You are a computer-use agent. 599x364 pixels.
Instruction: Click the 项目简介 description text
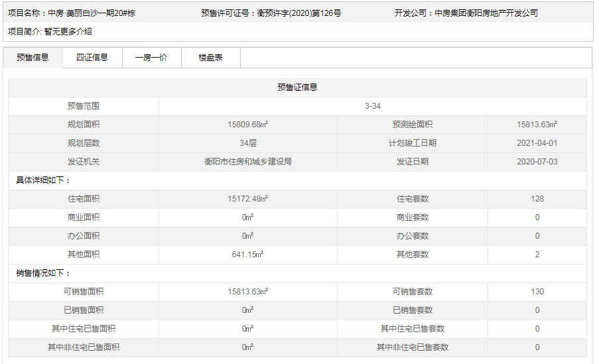point(68,31)
